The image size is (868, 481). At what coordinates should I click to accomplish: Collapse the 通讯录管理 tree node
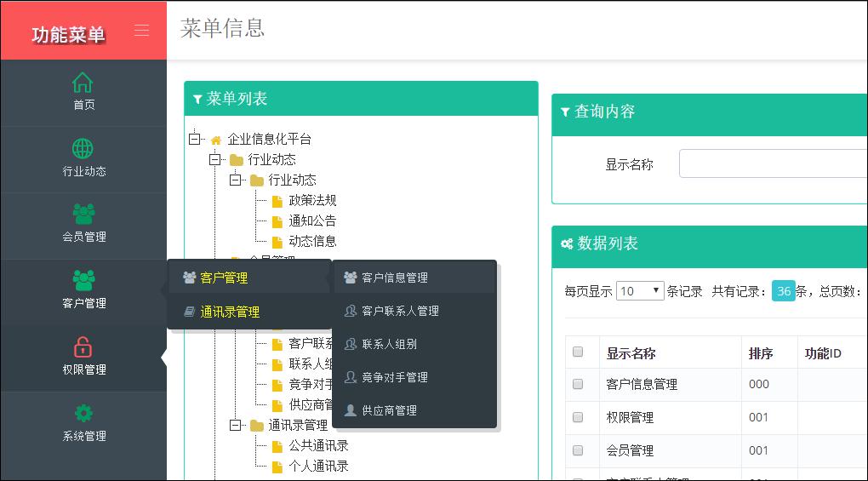pyautogui.click(x=235, y=426)
